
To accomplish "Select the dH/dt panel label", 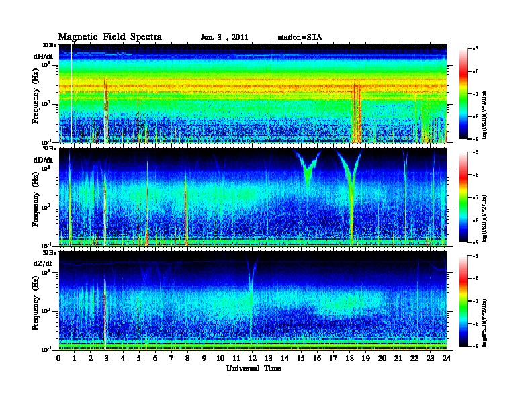I will (43, 56).
